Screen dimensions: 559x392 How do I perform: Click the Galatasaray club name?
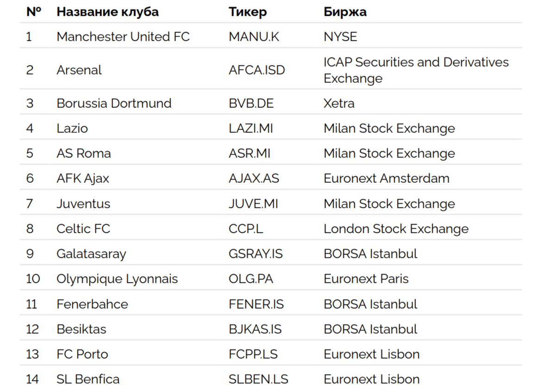[x=91, y=254]
